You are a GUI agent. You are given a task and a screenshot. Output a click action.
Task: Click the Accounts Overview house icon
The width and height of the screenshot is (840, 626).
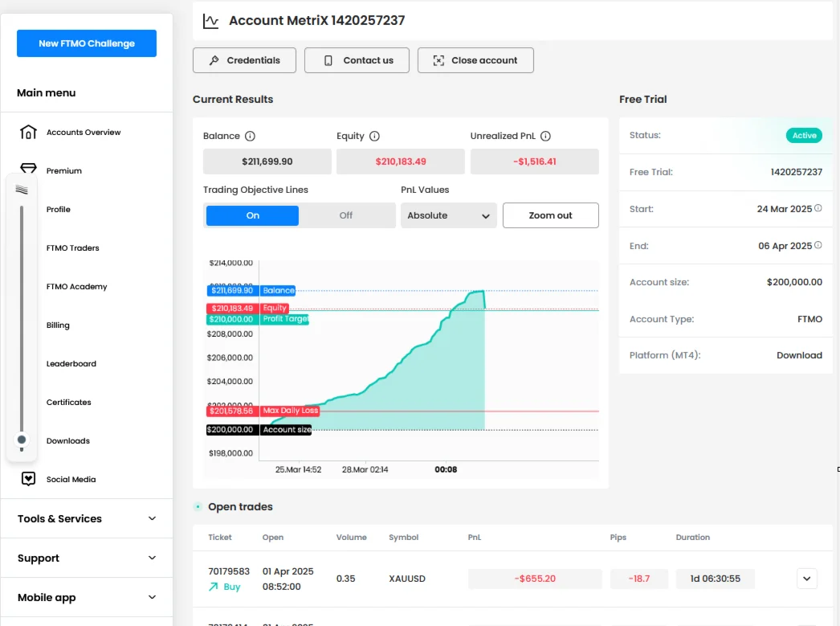(x=28, y=133)
